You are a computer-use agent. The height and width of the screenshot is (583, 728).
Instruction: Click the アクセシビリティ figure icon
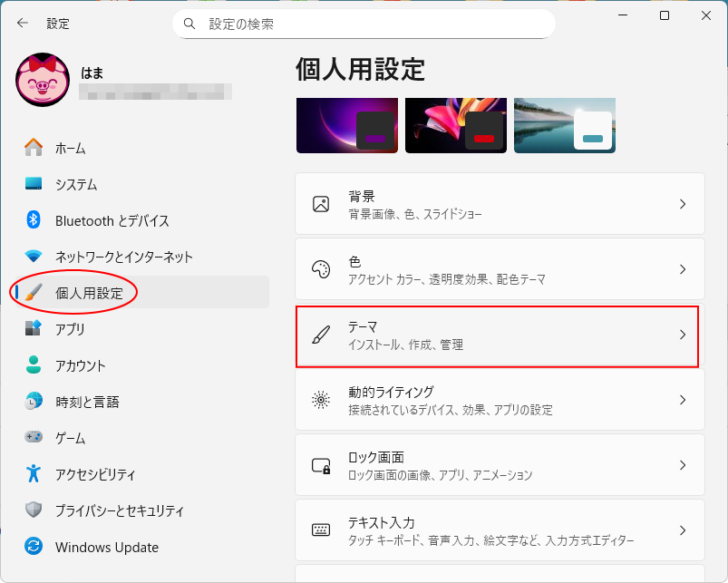tap(33, 473)
